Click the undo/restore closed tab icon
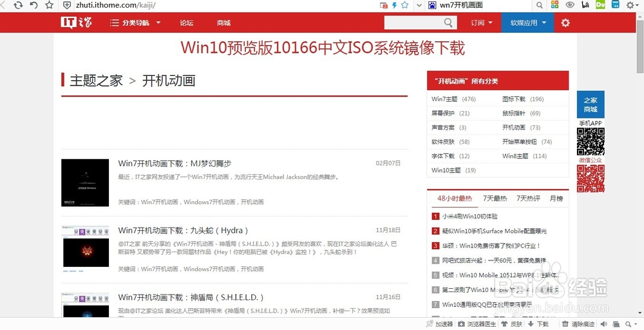 [x=33, y=5]
